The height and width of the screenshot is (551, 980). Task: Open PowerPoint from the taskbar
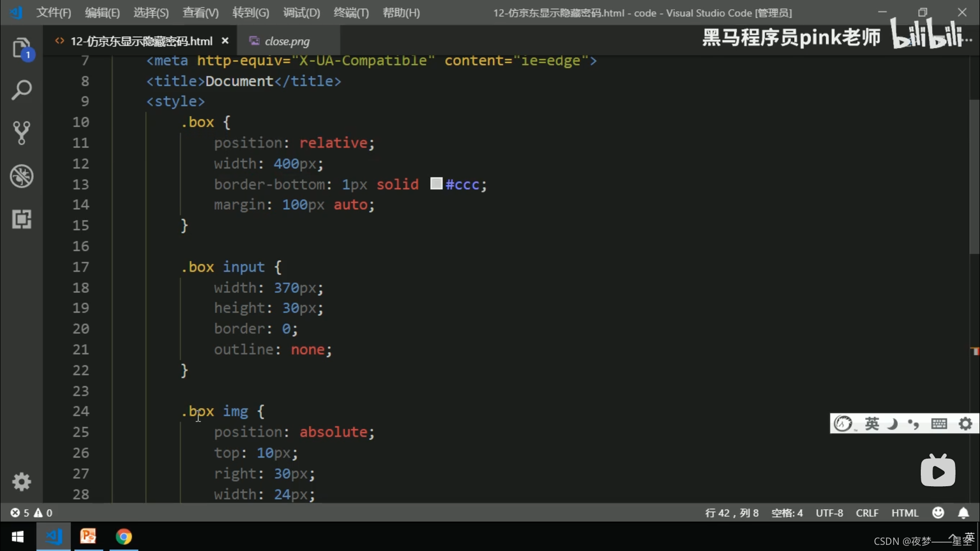tap(88, 537)
